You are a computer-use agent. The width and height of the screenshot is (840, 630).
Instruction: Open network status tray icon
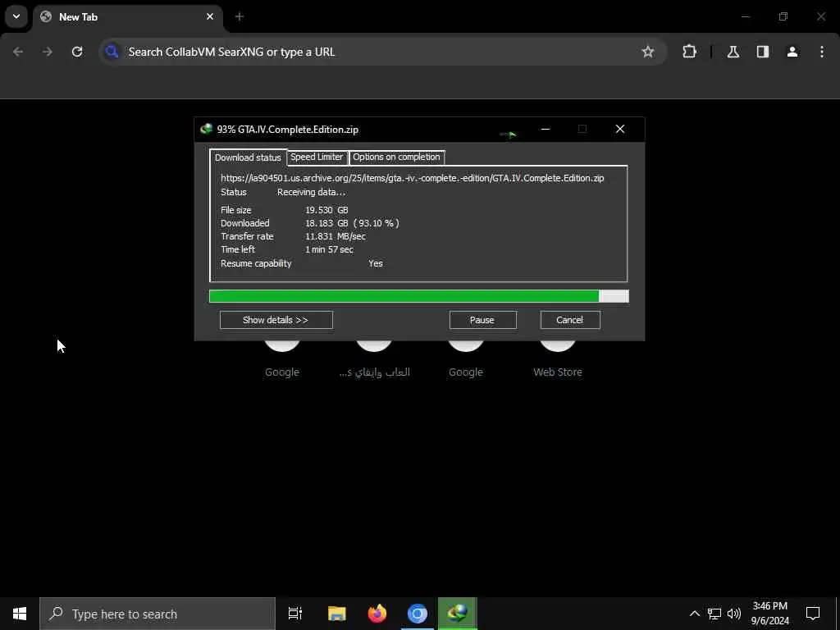pos(714,614)
